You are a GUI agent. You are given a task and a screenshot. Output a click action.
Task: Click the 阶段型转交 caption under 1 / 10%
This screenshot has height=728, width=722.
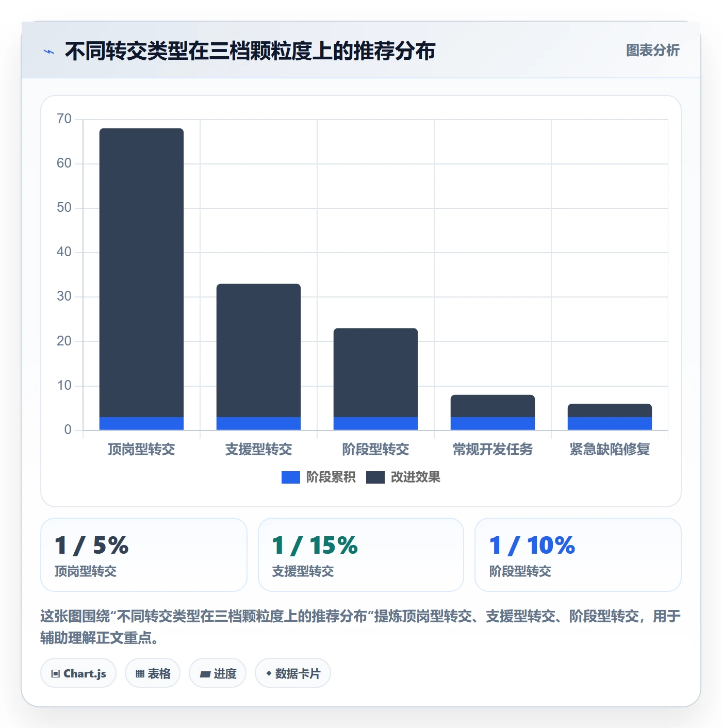point(520,571)
